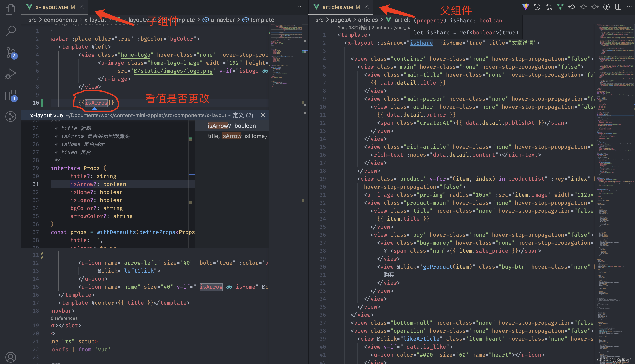
Task: Open the Run and Debug view
Action: click(x=10, y=74)
